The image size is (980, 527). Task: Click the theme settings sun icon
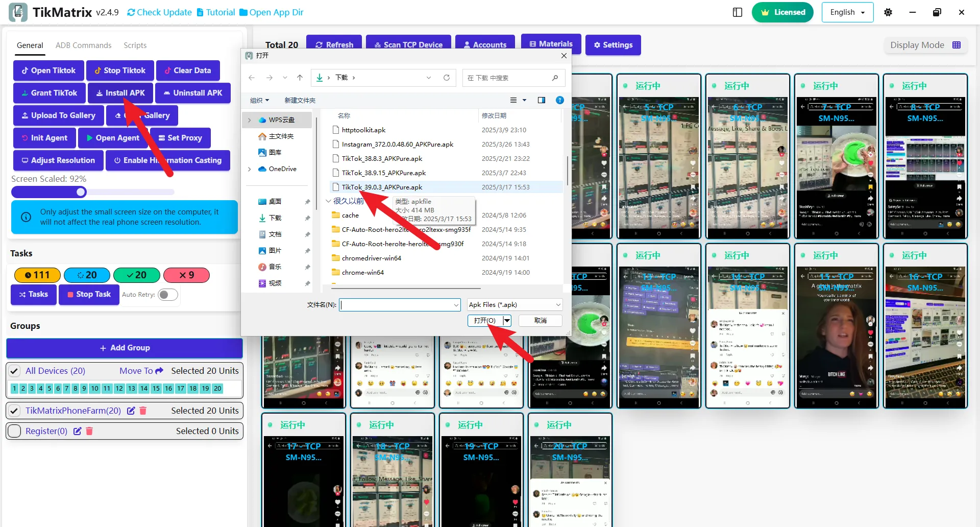[888, 12]
